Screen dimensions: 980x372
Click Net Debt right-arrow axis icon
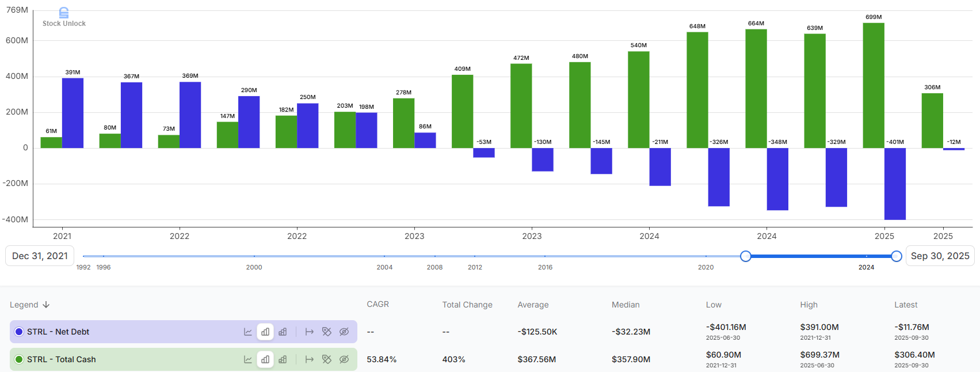[x=310, y=332]
